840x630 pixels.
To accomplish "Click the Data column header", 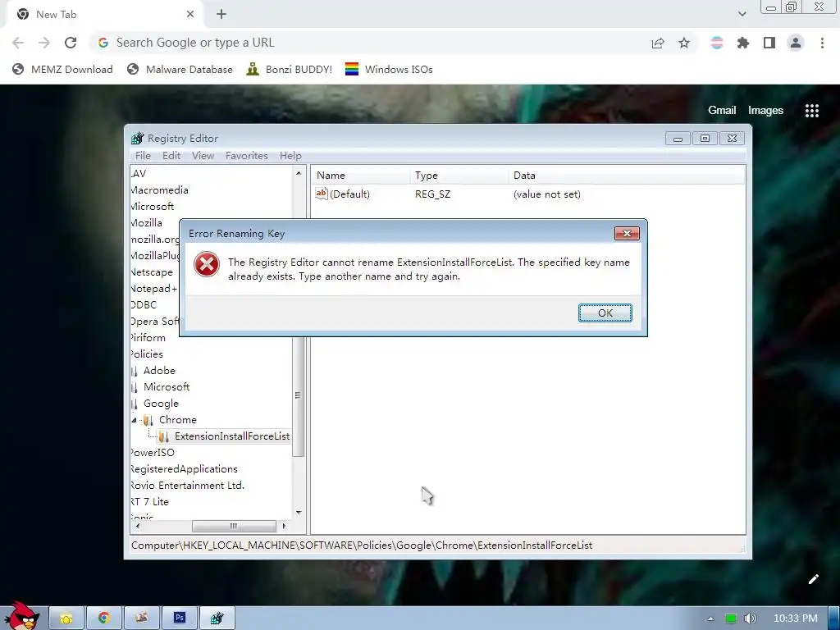I will (x=626, y=176).
